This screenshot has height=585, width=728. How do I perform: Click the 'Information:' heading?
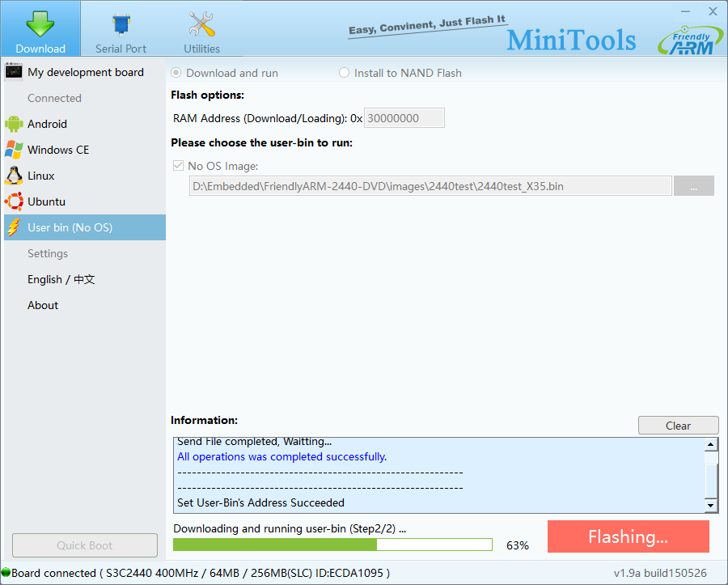[x=205, y=420]
